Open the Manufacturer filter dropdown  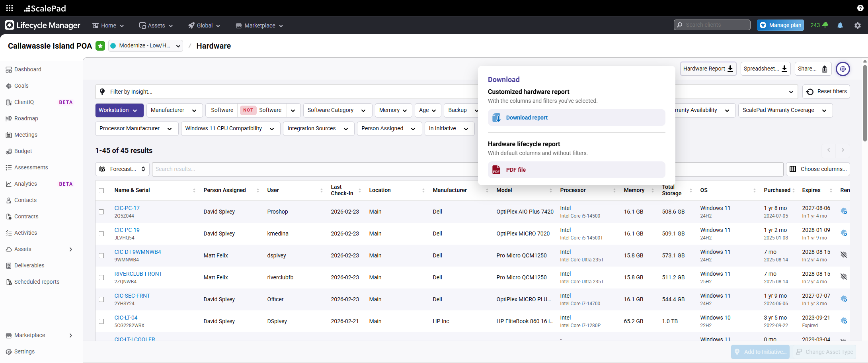(174, 110)
